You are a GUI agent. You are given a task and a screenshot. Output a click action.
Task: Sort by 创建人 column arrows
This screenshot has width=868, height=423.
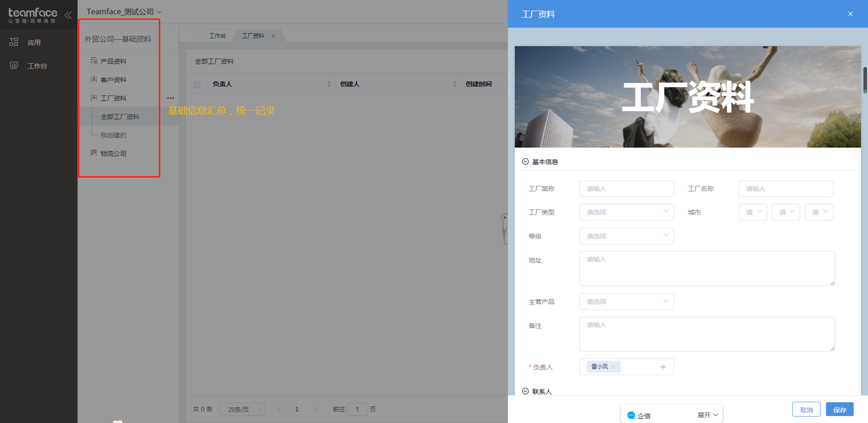pos(455,84)
